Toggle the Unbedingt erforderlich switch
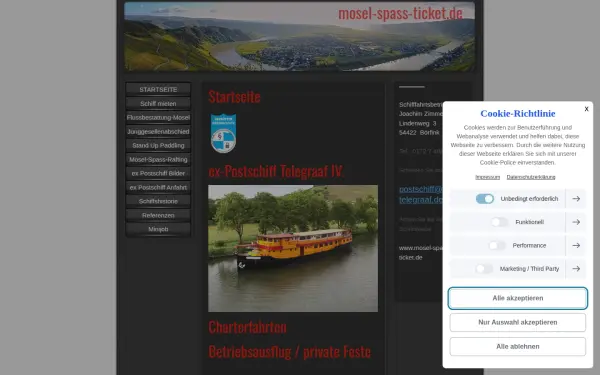This screenshot has width=600, height=375. click(485, 199)
